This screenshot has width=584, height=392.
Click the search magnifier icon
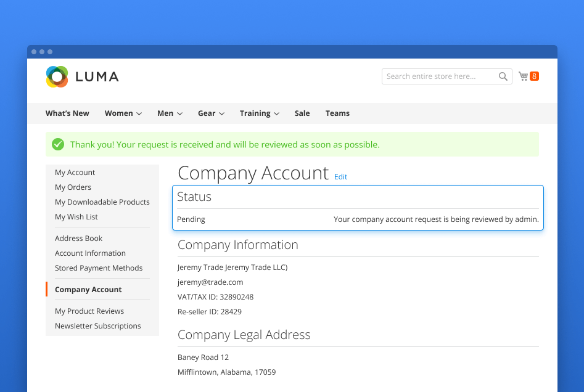[x=503, y=76]
